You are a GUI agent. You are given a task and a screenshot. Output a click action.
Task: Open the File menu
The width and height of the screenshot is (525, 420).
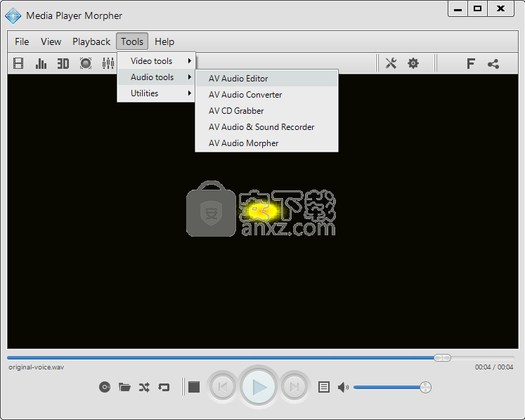22,41
